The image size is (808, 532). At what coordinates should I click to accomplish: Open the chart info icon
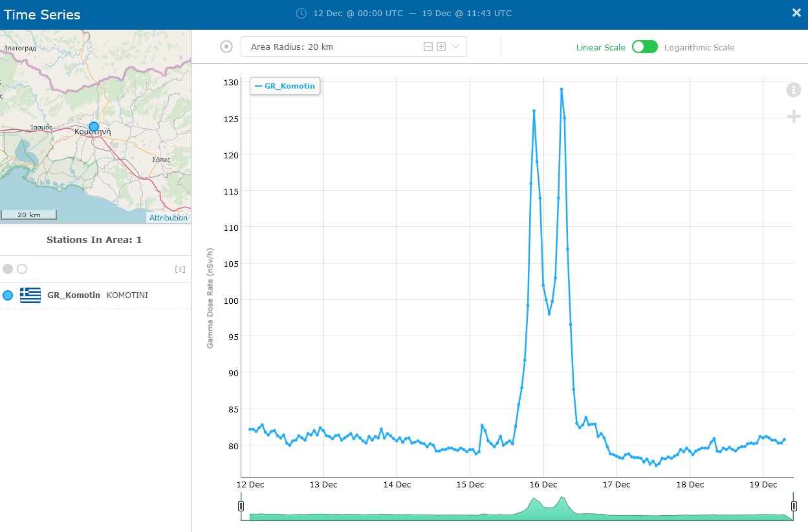click(x=793, y=90)
